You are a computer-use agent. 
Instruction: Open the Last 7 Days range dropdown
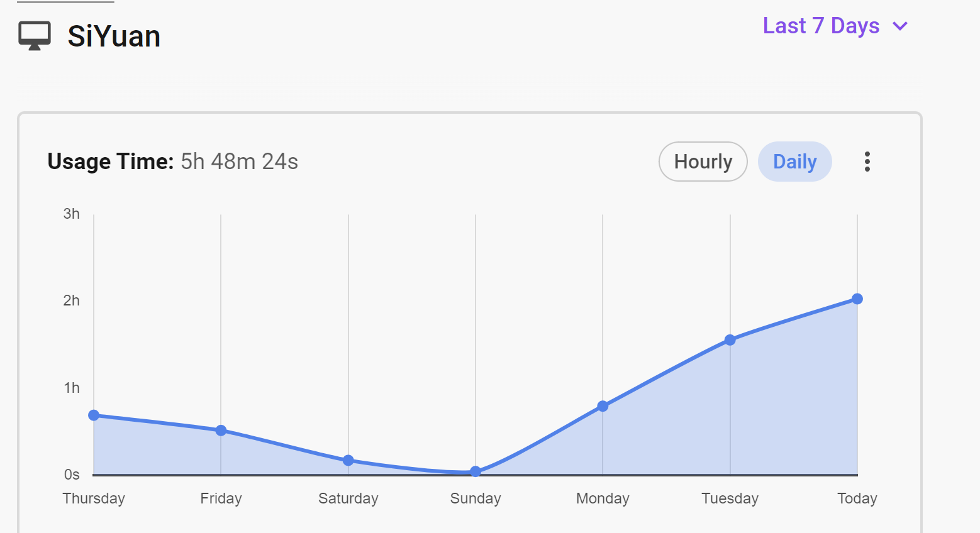point(821,26)
